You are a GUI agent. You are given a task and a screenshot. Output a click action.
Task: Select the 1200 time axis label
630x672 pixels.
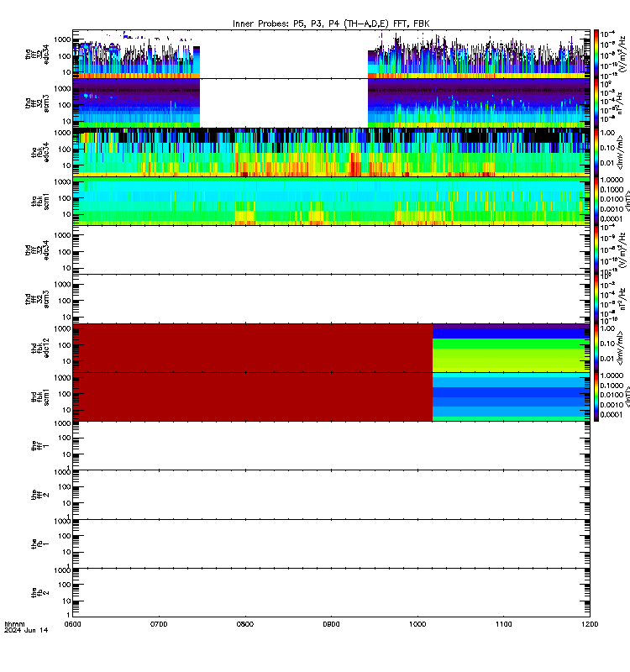point(590,624)
